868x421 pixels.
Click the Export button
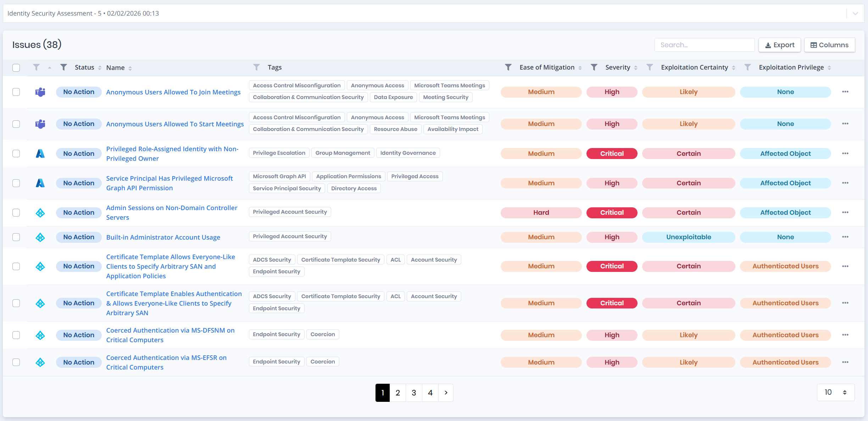pyautogui.click(x=780, y=45)
